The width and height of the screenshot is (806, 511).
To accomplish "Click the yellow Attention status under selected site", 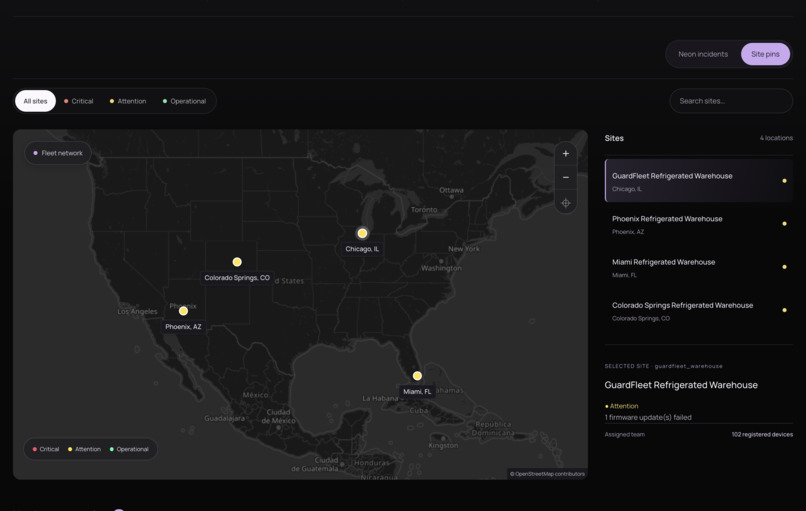I will coord(621,406).
